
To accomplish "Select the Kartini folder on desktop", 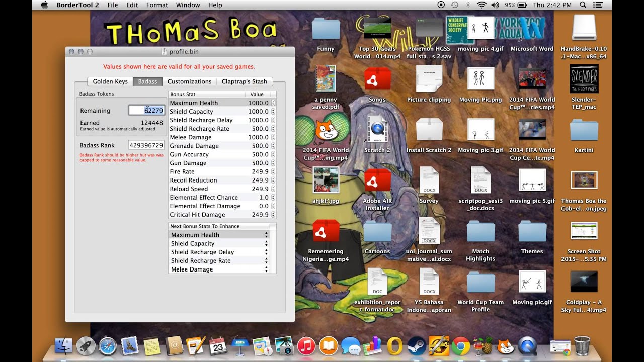I will coord(584,130).
